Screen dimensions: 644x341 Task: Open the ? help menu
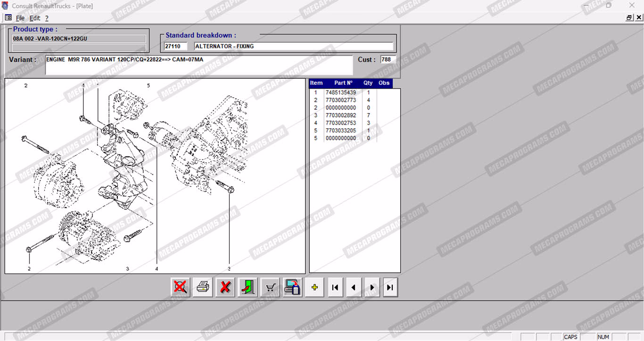coord(47,18)
